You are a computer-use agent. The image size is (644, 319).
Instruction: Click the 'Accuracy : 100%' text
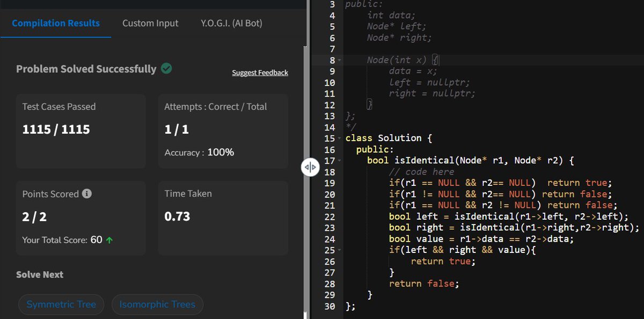(199, 153)
